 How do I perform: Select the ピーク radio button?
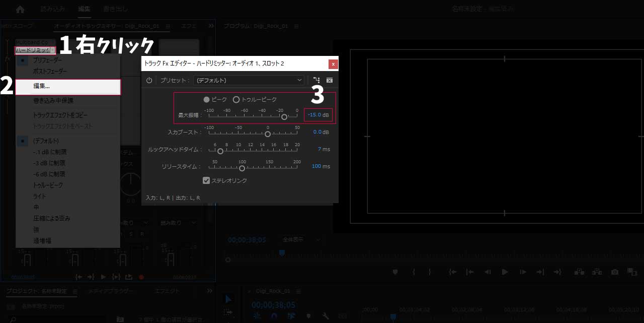coord(207,100)
